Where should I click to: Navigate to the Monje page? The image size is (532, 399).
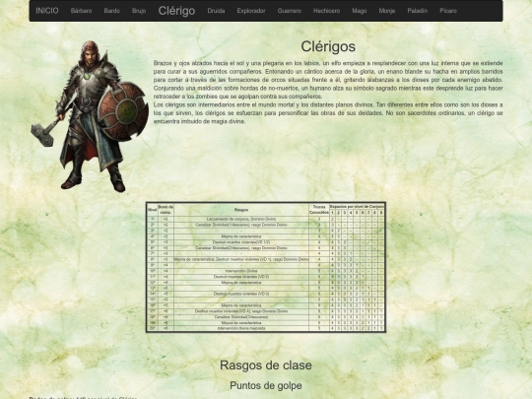coord(387,11)
